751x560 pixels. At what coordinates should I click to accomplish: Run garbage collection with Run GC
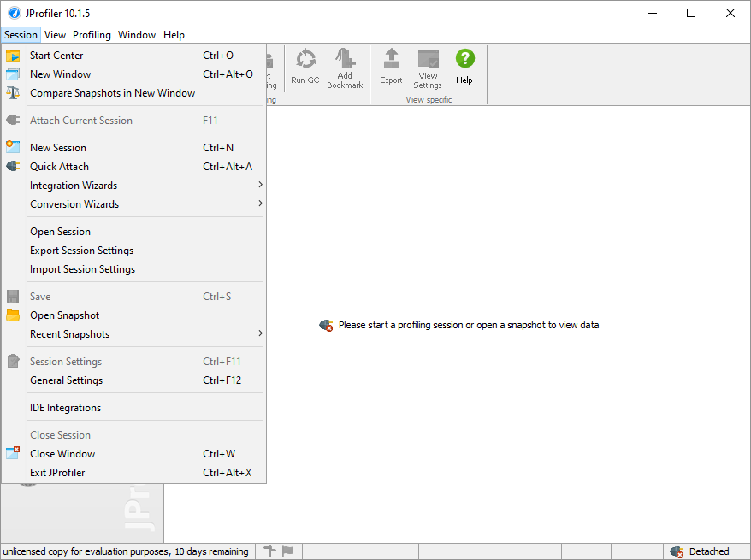(x=305, y=67)
